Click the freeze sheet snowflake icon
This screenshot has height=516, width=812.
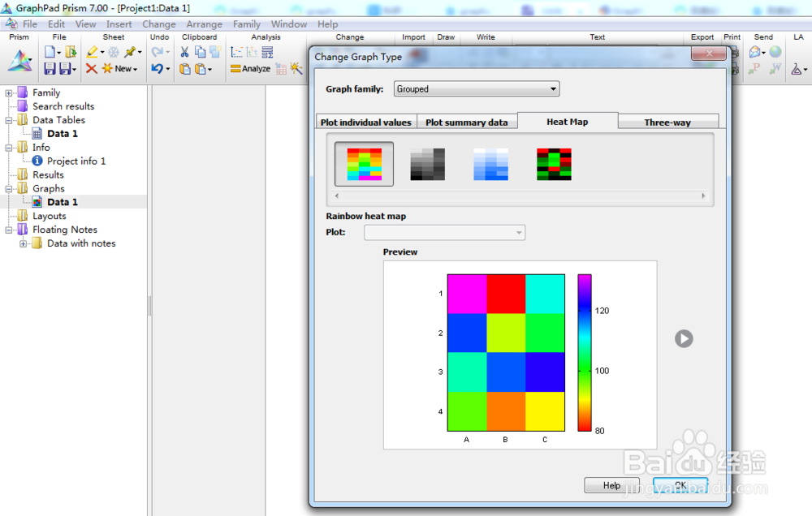pyautogui.click(x=114, y=52)
